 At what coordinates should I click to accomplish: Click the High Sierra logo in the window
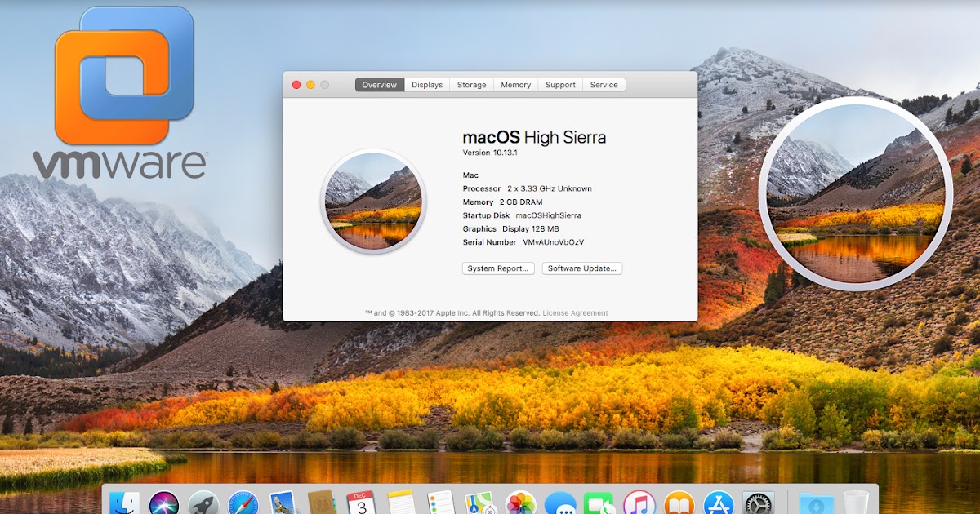tap(374, 201)
